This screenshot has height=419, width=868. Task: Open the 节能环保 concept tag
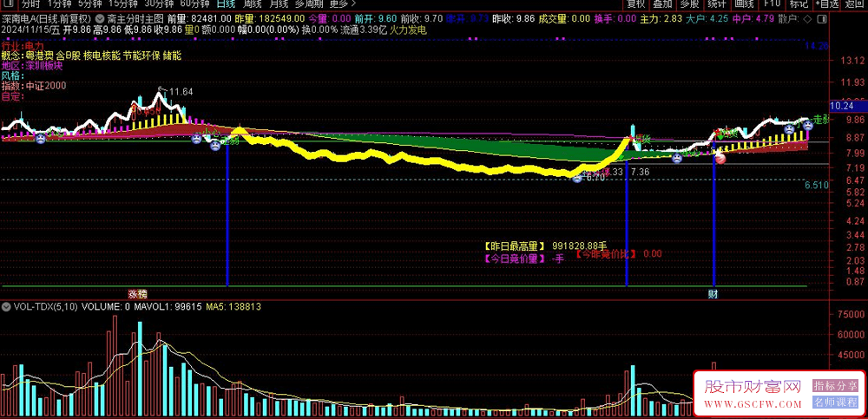tap(141, 56)
